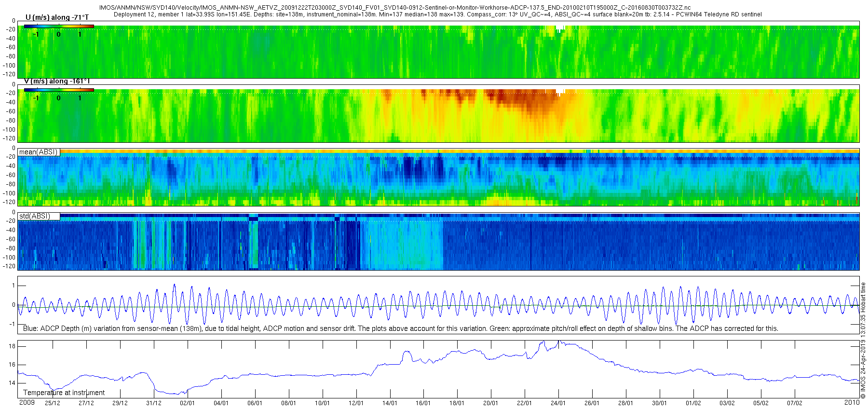Click the '27/12' date tick label
This screenshot has height=410, width=868.
tap(86, 403)
